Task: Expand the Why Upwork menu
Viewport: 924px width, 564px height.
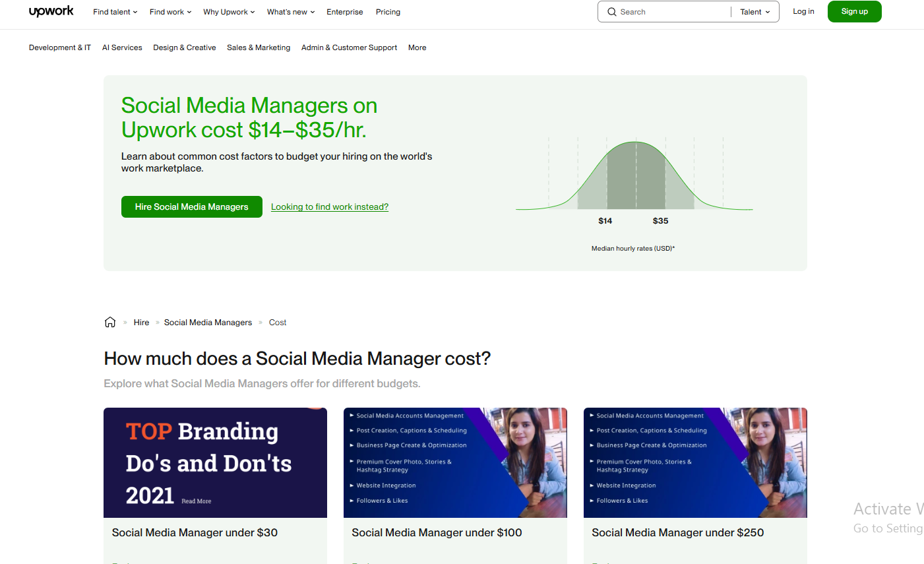Action: (x=229, y=12)
